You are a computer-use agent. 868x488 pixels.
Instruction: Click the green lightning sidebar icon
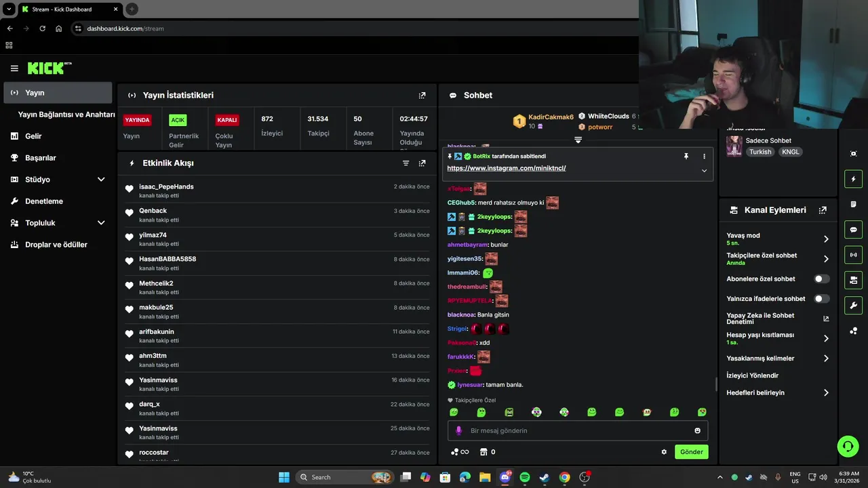[853, 179]
